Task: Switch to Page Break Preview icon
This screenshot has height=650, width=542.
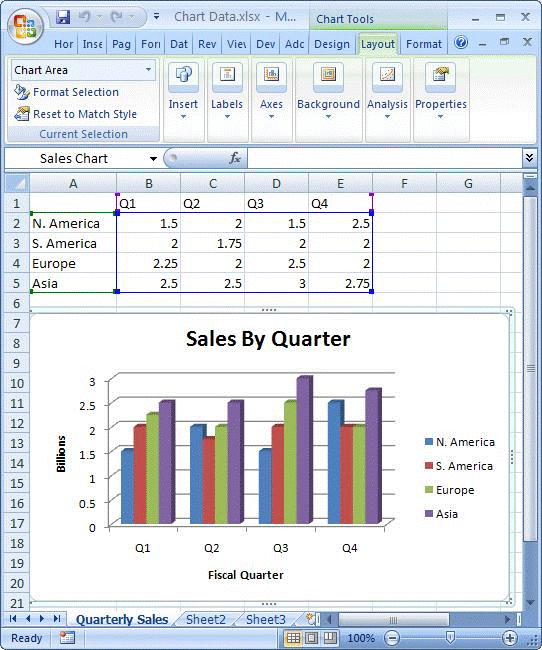Action: tap(330, 638)
